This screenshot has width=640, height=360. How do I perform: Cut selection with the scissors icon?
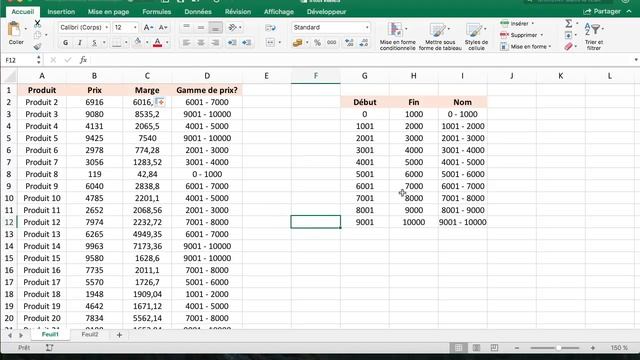click(38, 23)
